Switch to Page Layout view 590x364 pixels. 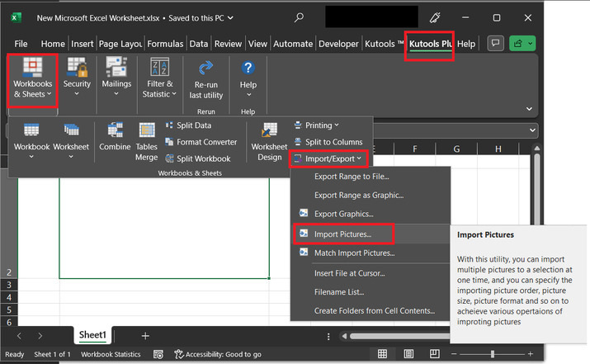click(x=408, y=354)
